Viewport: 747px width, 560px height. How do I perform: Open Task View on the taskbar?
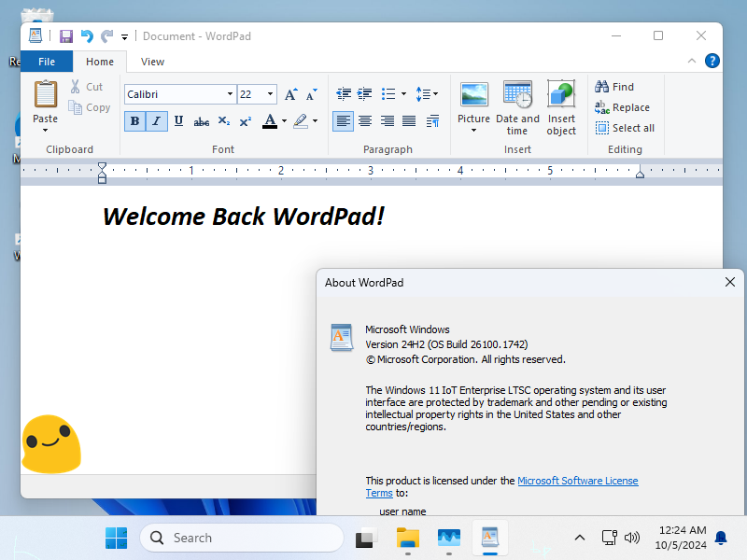[x=366, y=539]
